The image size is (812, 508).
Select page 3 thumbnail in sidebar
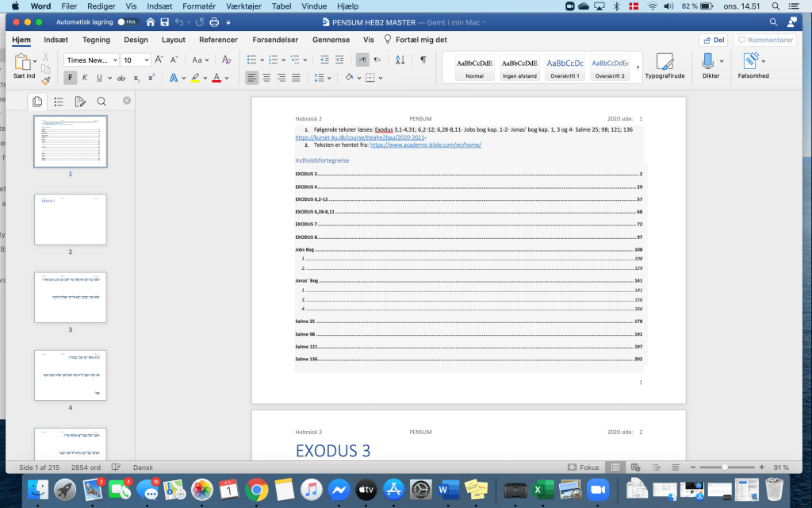coord(71,298)
